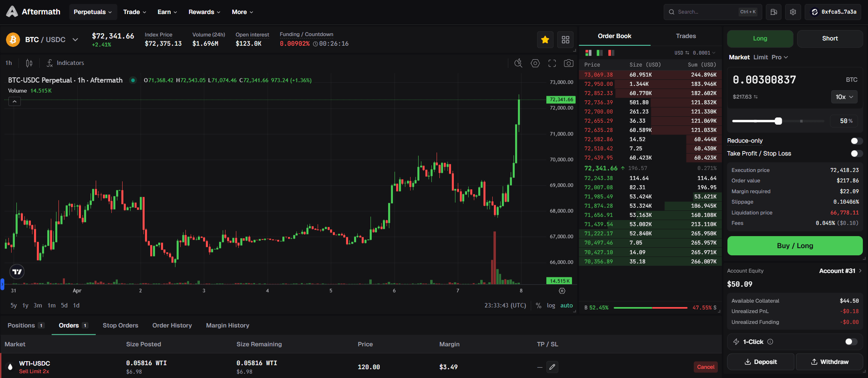Switch to the Trades tab

click(685, 36)
